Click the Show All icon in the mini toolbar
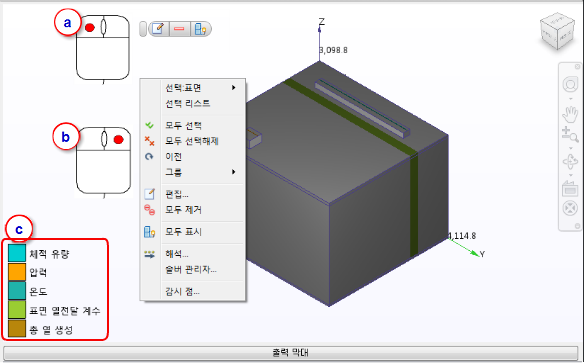 pos(200,29)
